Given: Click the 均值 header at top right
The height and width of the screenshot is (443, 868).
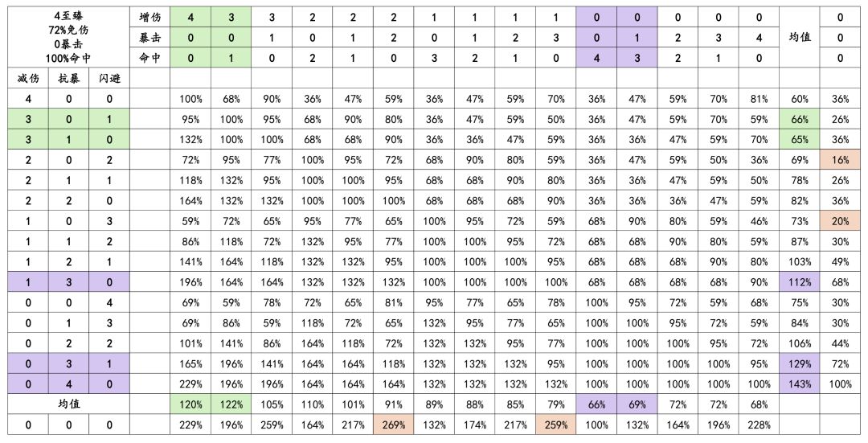Looking at the screenshot, I should 800,37.
